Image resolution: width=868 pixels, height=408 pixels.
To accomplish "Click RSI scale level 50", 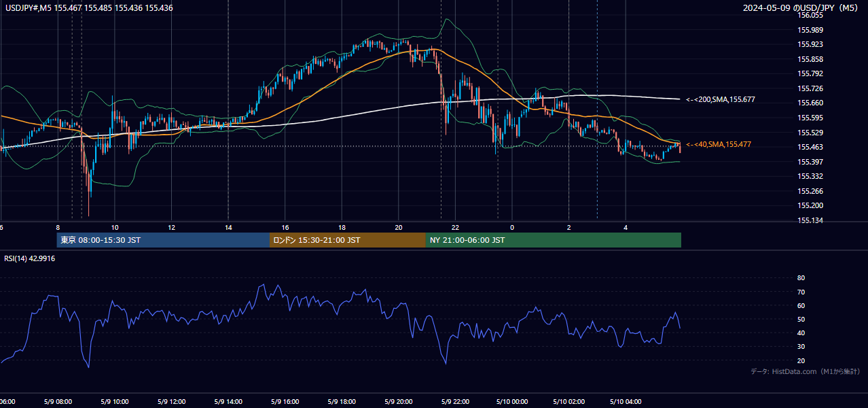I will coord(801,319).
